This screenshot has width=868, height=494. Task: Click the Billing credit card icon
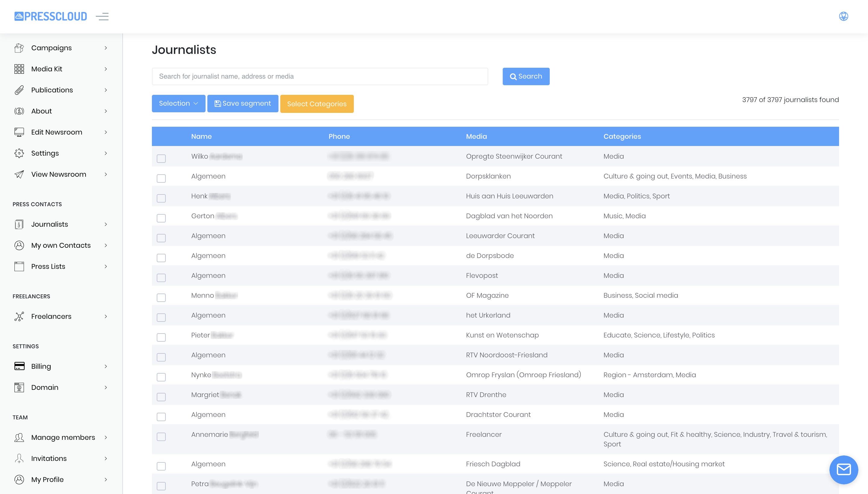tap(19, 366)
